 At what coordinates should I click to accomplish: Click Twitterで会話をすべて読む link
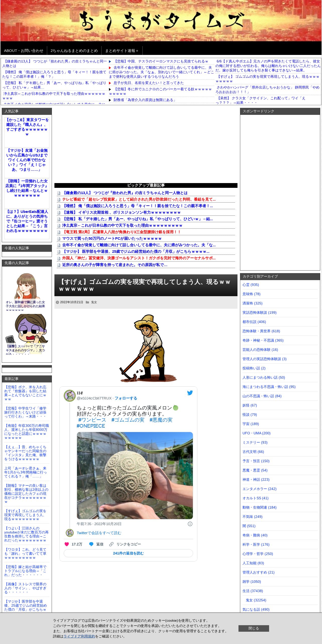point(99,533)
